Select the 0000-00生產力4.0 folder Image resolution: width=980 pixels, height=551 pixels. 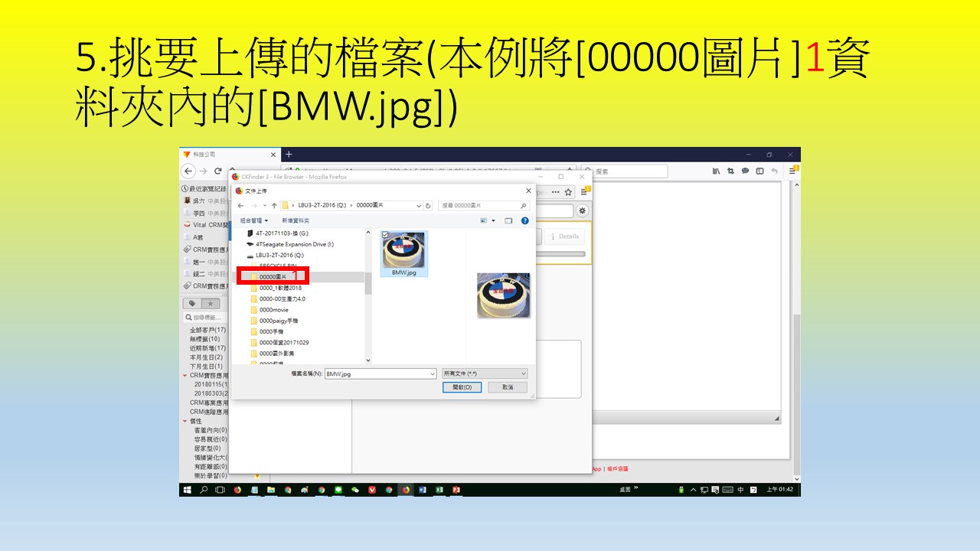(277, 298)
